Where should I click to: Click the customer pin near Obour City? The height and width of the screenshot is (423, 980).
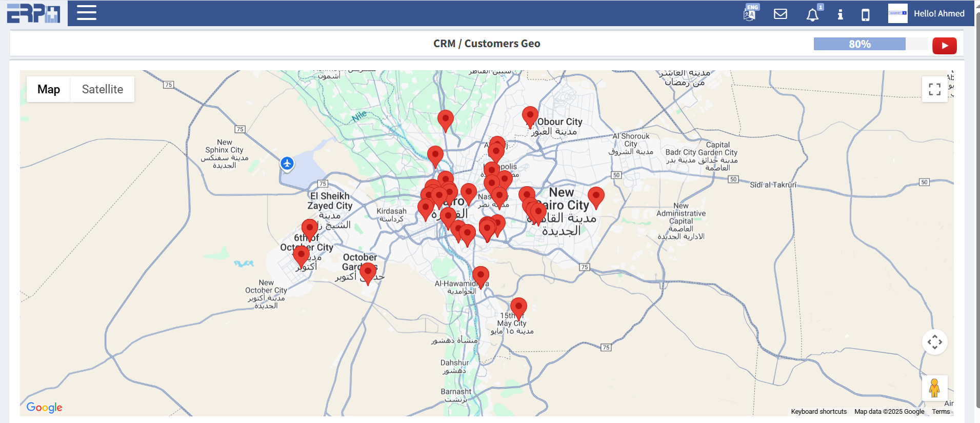point(530,116)
